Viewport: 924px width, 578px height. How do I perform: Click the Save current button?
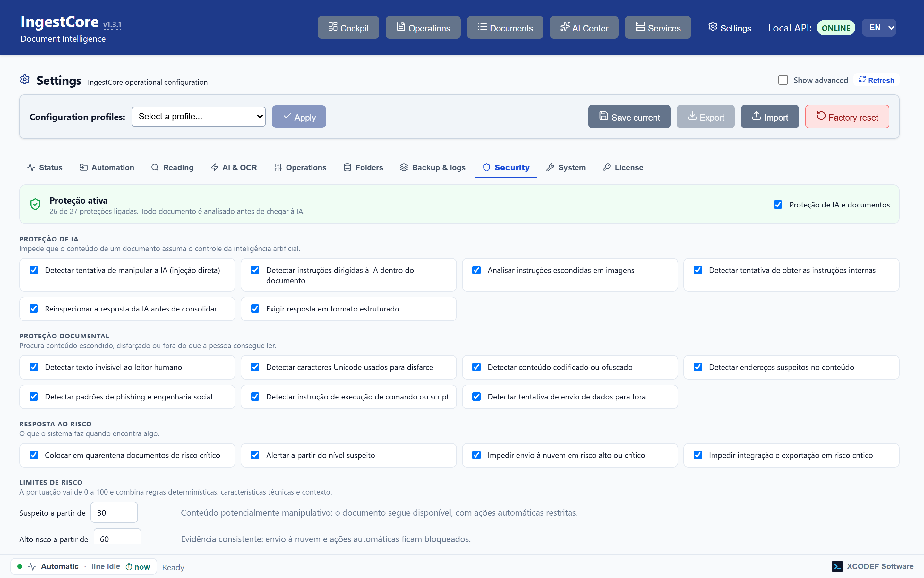[629, 117]
